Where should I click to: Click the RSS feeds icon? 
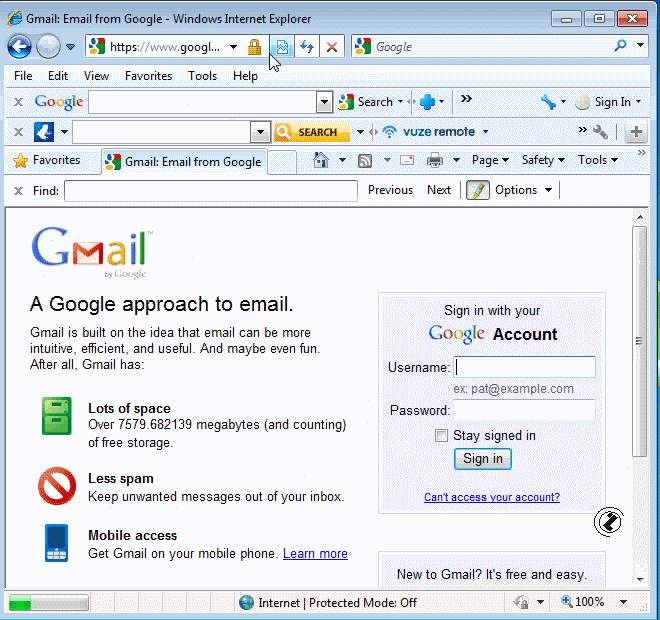pos(366,160)
